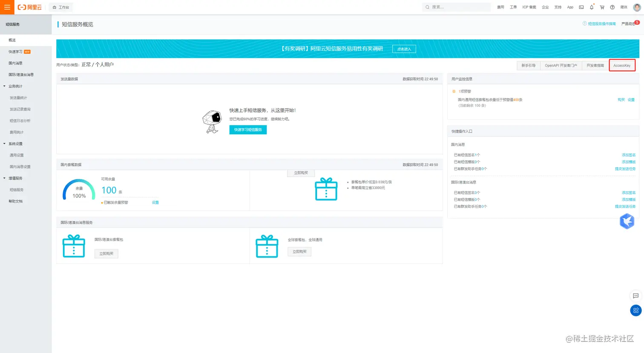Viewport: 644px width, 353px height.
Task: Click 添加模板 under 国内消息
Action: tap(628, 162)
